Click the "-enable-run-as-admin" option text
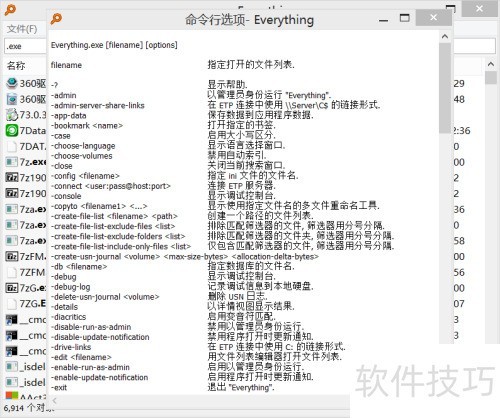This screenshot has height=418, width=500. 90,367
